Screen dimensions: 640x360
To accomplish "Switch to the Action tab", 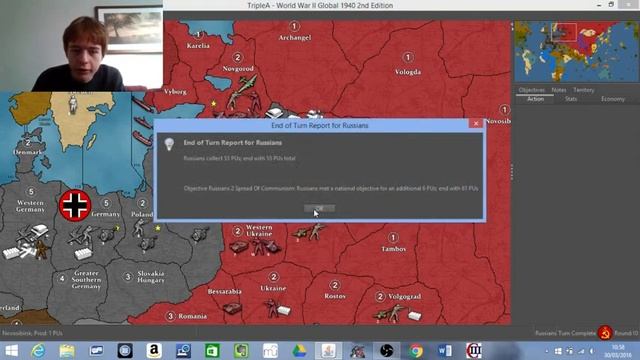I will point(535,99).
